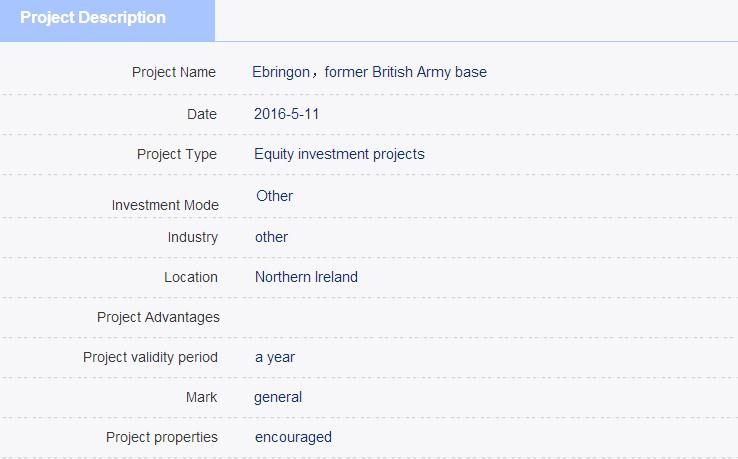Click the other industry value
Image resolution: width=738 pixels, height=459 pixels.
pyautogui.click(x=272, y=237)
